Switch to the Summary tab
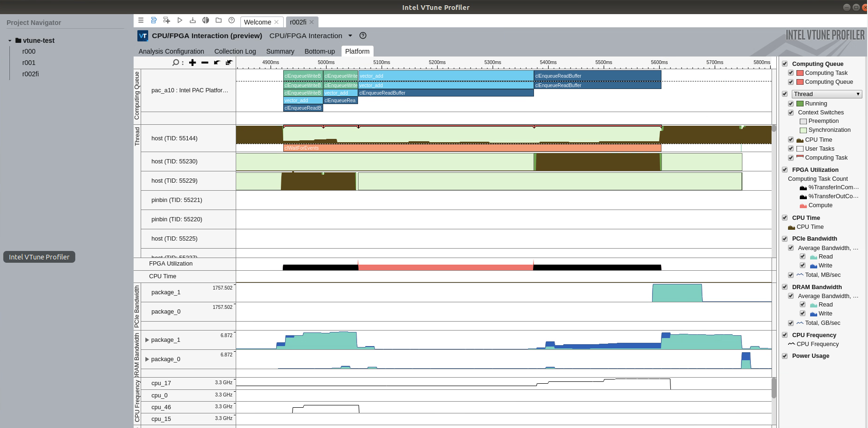The image size is (868, 428). coord(280,51)
